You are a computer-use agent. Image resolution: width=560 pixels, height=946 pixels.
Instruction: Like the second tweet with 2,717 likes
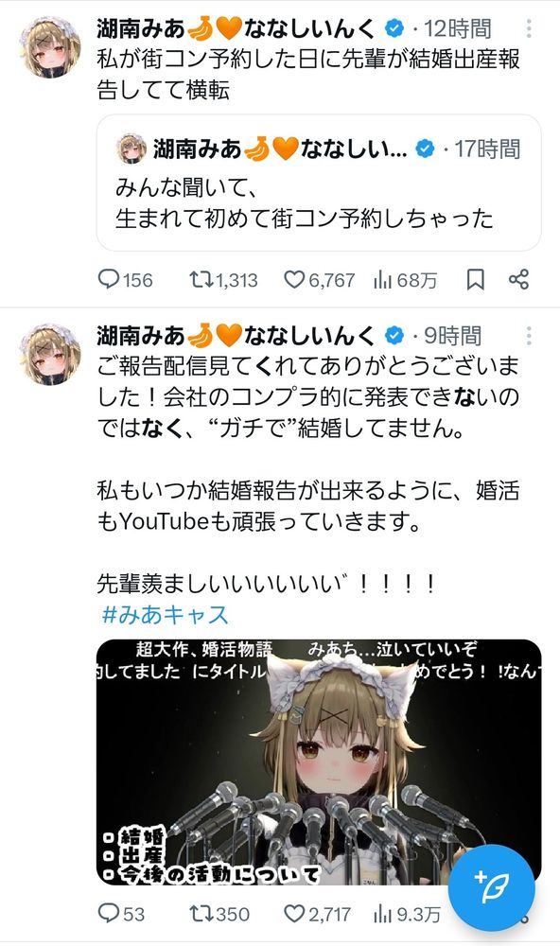coord(317,914)
